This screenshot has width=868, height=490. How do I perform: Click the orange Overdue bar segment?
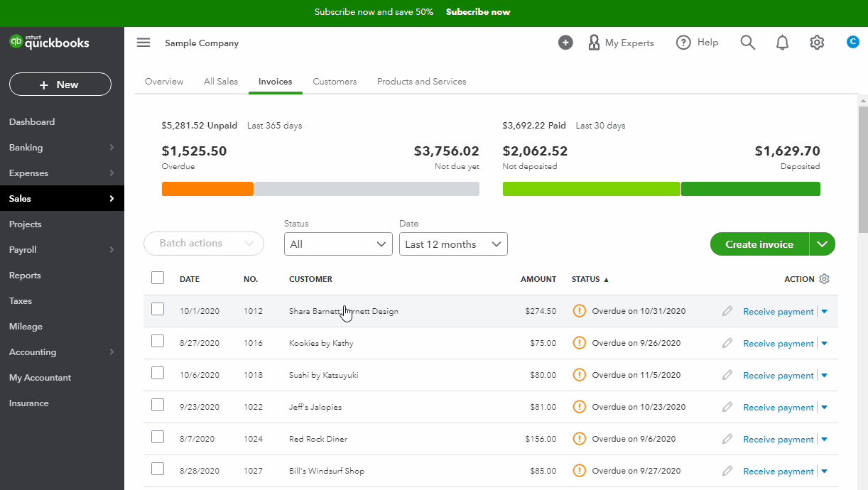[207, 189]
